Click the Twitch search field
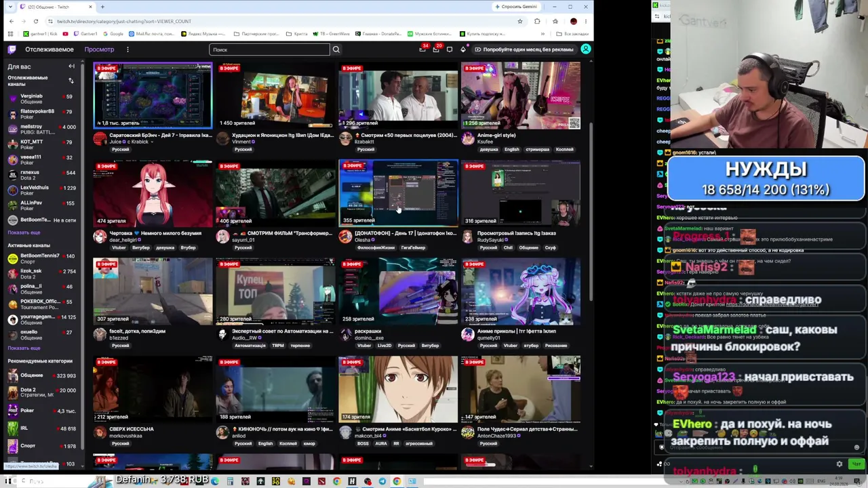Viewport: 868px width, 488px height. coord(270,49)
